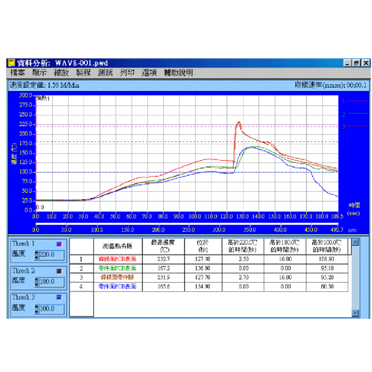372x372 pixels.
Task: Click legend entry 3 with brown line
Action: click(355, 126)
